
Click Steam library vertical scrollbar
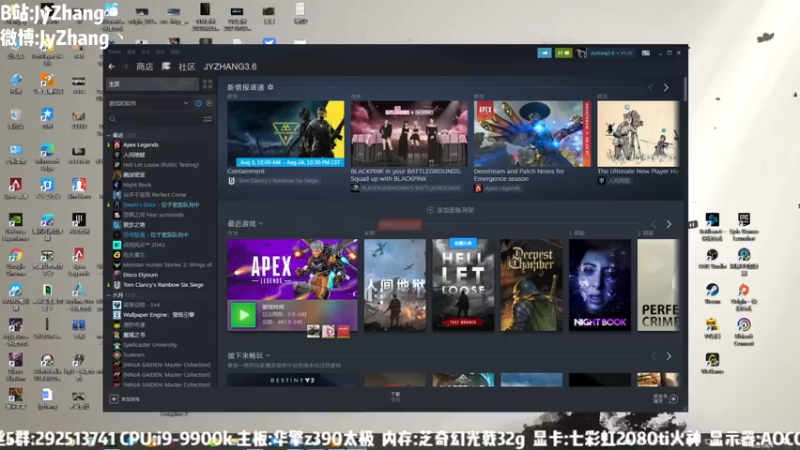[685, 89]
